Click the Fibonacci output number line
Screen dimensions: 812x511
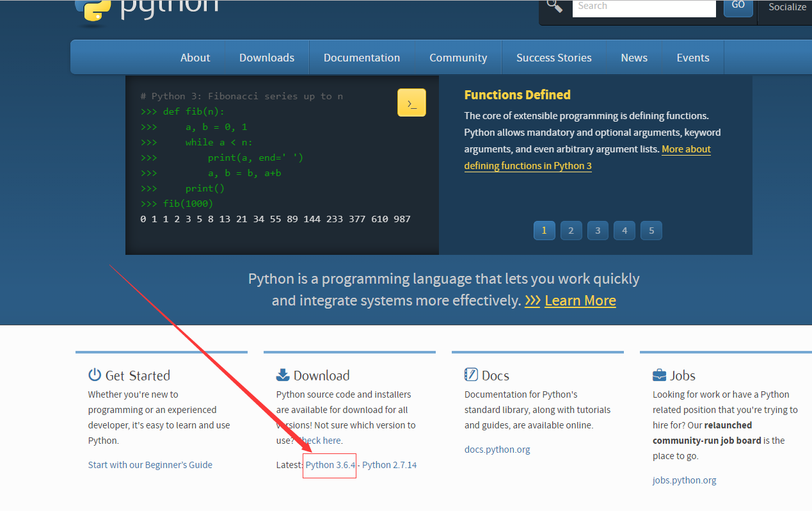(275, 219)
